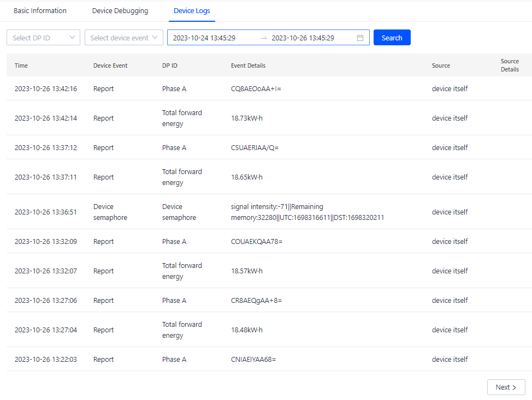Click the 18.48kW·h energy value
Screen dimensions: 532x400
[x=247, y=330]
